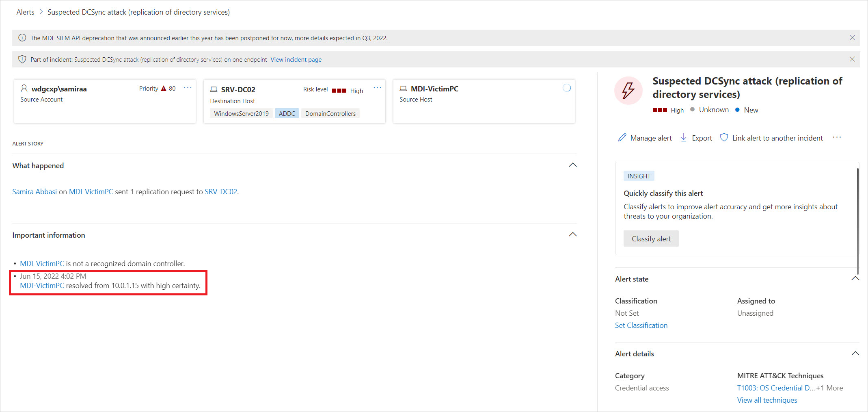Image resolution: width=868 pixels, height=412 pixels.
Task: Select the ADDC tag on SRV-DC02
Action: point(287,113)
